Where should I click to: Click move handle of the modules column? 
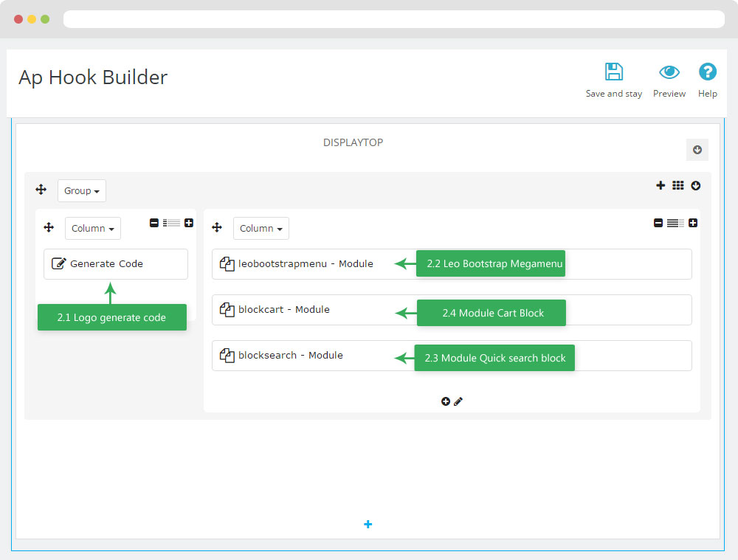click(217, 228)
